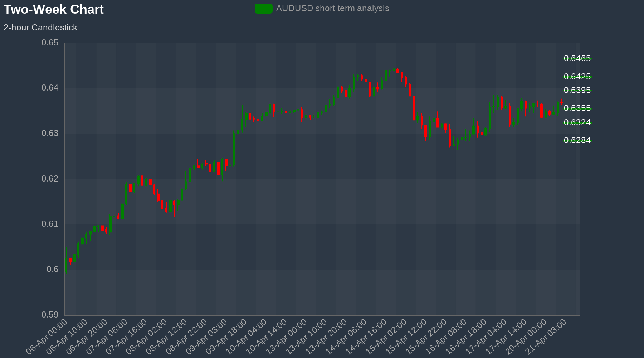
Task: Select the 0.6284 price level label
Action: click(577, 140)
